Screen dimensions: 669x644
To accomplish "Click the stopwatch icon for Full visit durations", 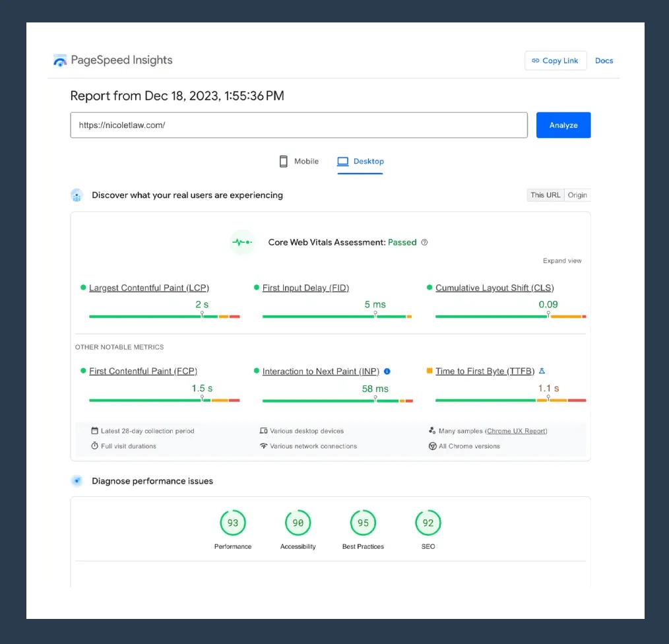I will (x=95, y=445).
